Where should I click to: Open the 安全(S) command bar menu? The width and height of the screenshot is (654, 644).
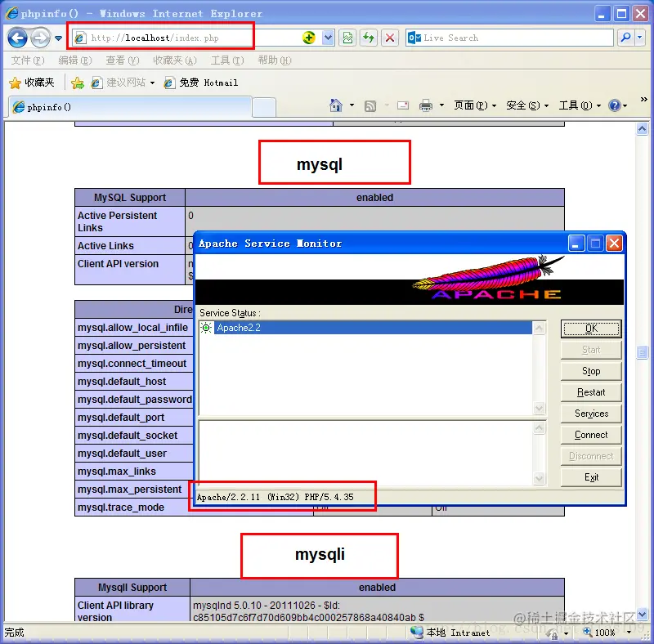tap(527, 105)
